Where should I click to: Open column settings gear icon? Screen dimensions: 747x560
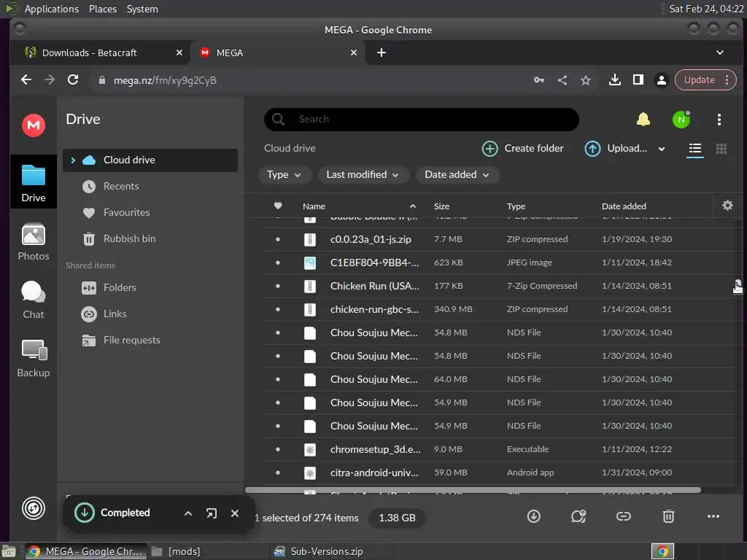[x=727, y=205]
